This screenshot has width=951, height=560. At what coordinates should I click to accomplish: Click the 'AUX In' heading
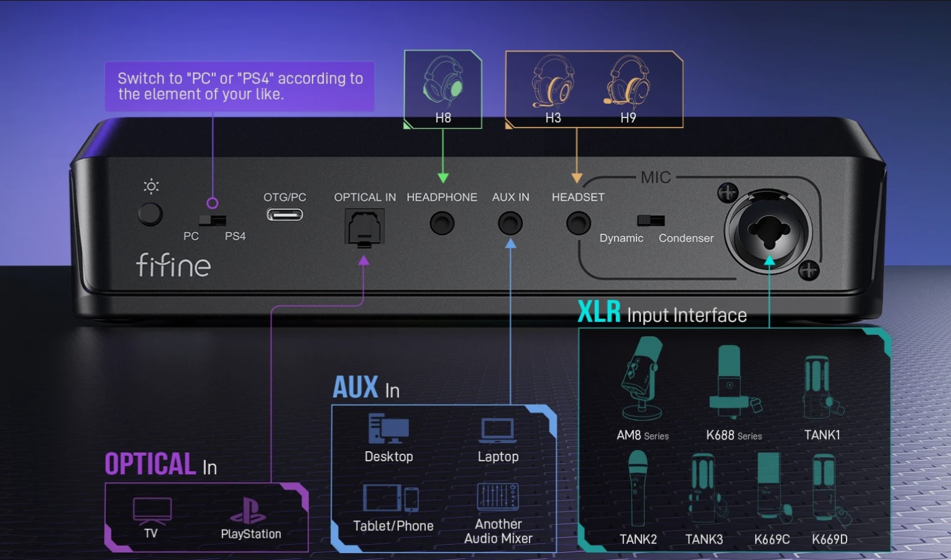click(x=366, y=388)
